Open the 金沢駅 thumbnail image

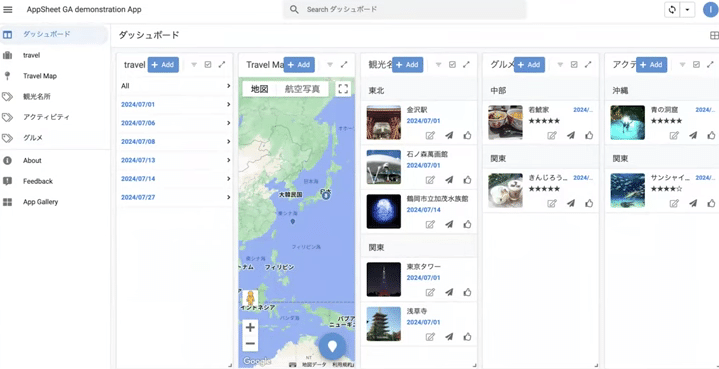[384, 122]
